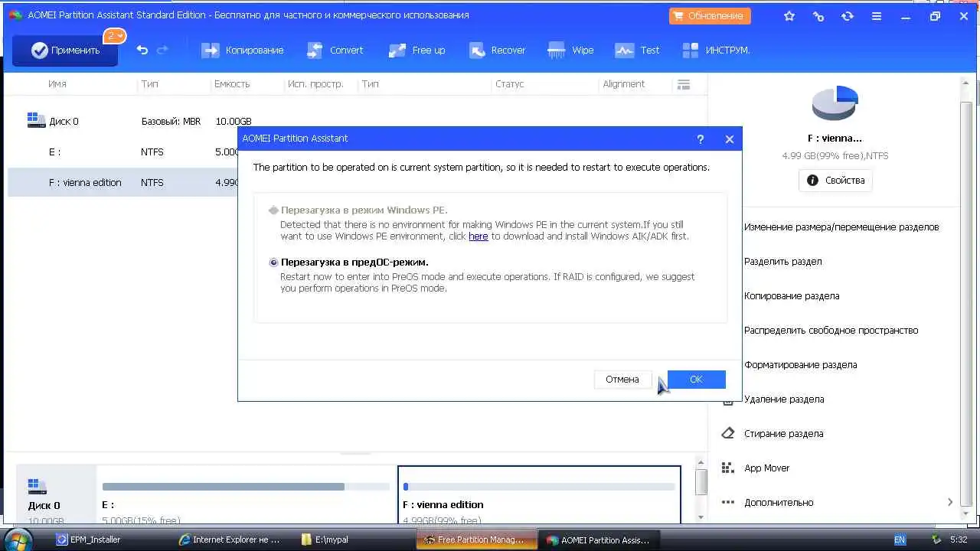
Task: Click the Емкость column header
Action: pyautogui.click(x=232, y=84)
